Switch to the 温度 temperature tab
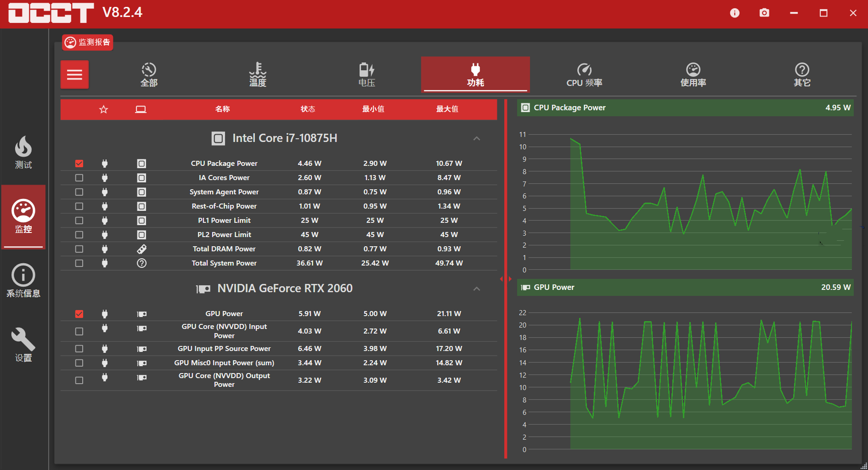This screenshot has height=470, width=868. tap(258, 74)
